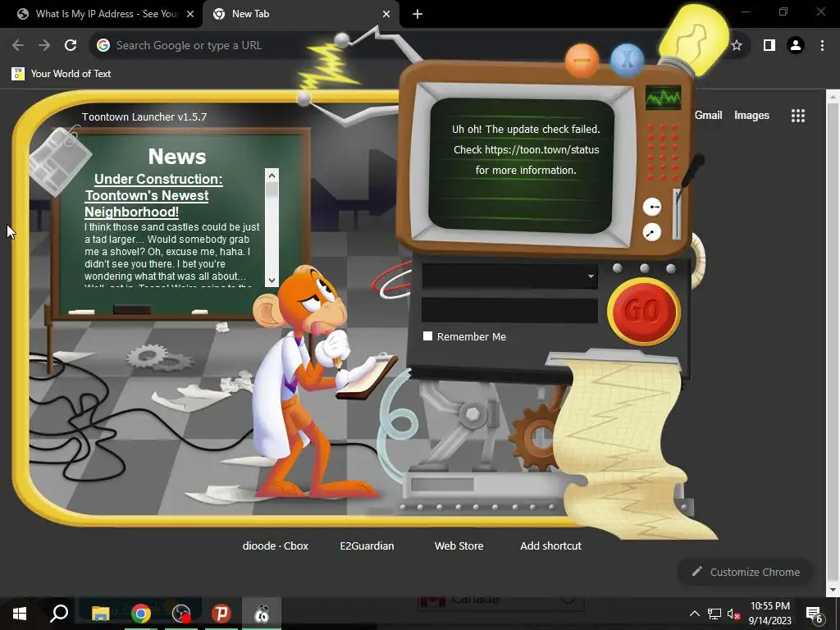Open the Google apps grid
This screenshot has width=840, height=630.
798,116
